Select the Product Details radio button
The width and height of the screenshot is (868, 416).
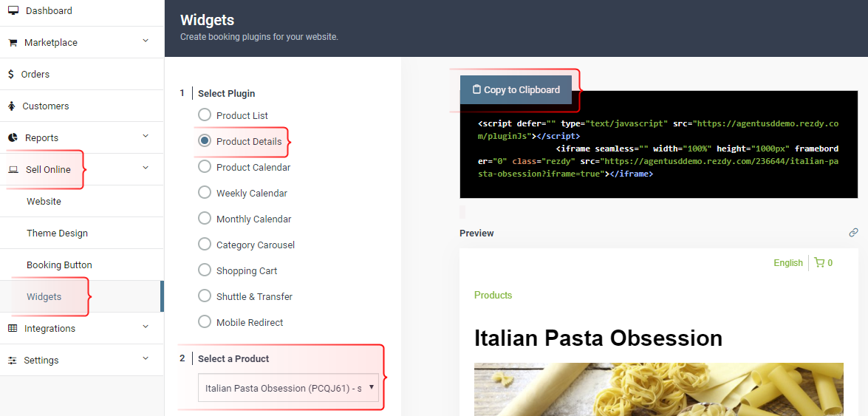205,140
